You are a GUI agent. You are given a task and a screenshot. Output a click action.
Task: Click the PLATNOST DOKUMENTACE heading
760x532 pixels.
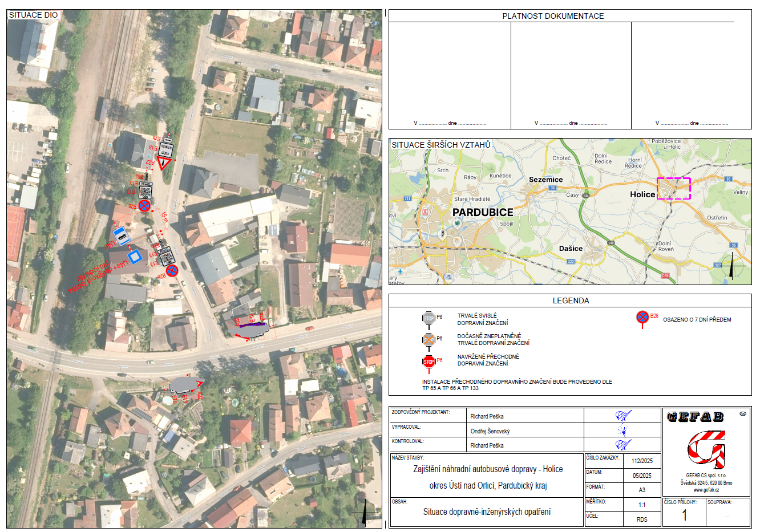[552, 16]
